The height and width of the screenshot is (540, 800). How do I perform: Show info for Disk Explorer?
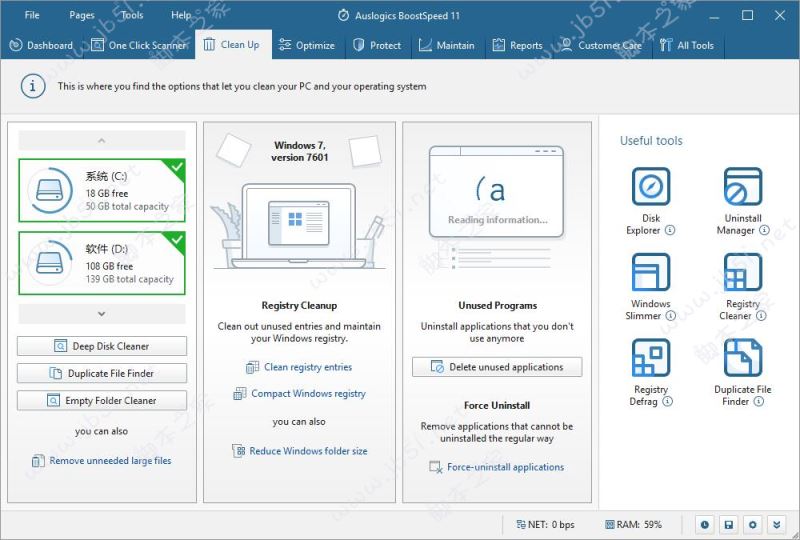pyautogui.click(x=670, y=230)
